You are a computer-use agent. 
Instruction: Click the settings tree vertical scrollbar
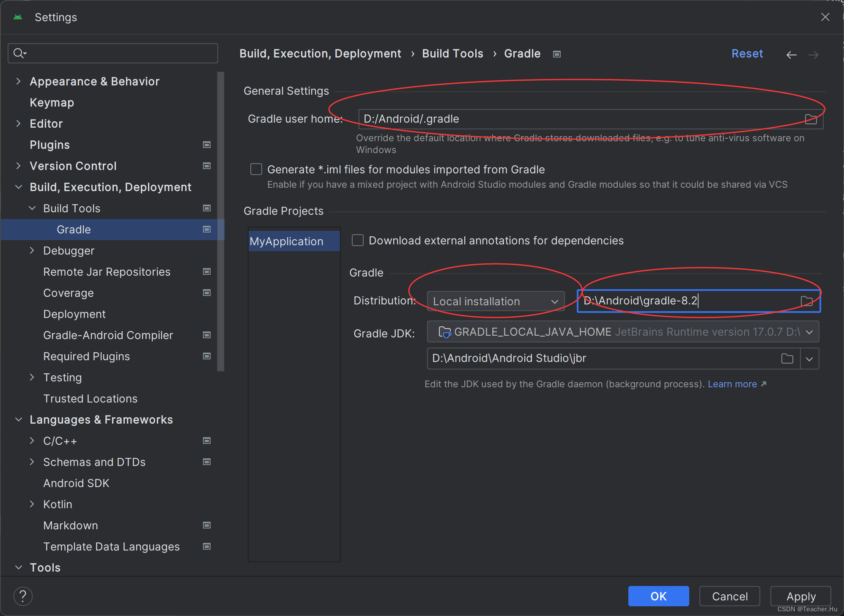point(220,222)
